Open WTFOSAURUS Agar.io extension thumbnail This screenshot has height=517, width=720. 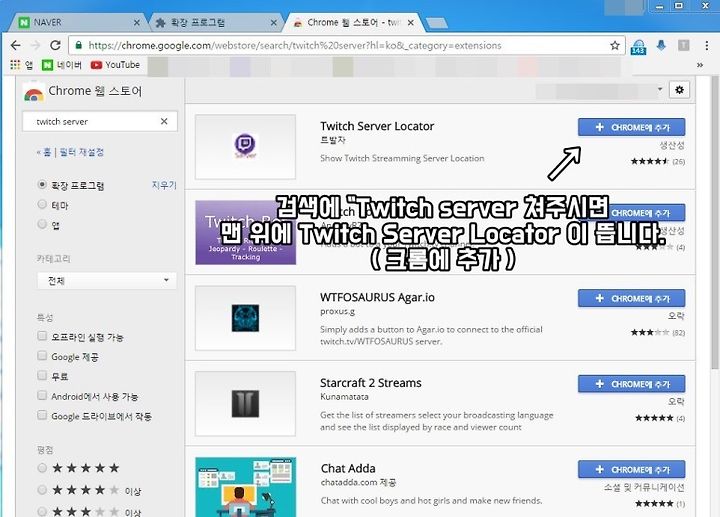point(245,318)
